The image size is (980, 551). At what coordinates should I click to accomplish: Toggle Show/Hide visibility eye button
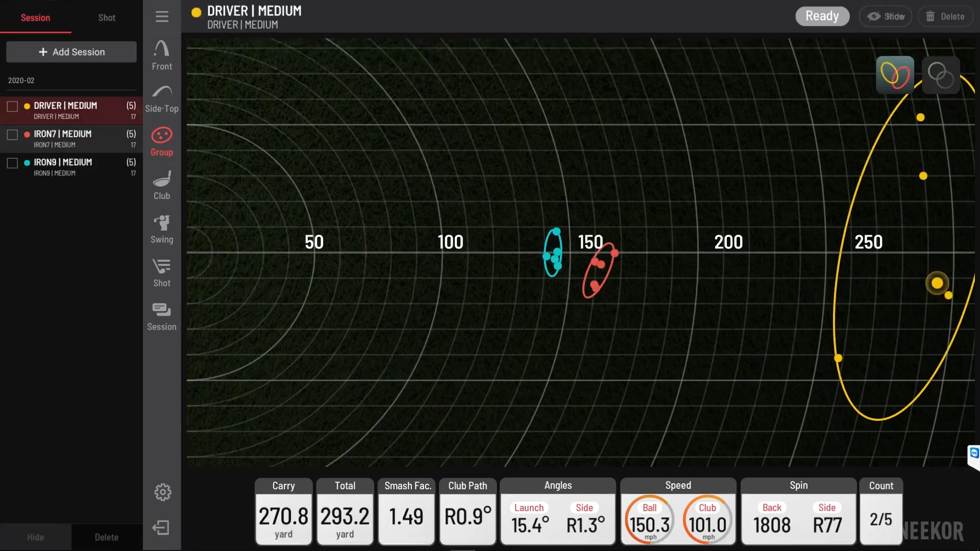coord(886,16)
